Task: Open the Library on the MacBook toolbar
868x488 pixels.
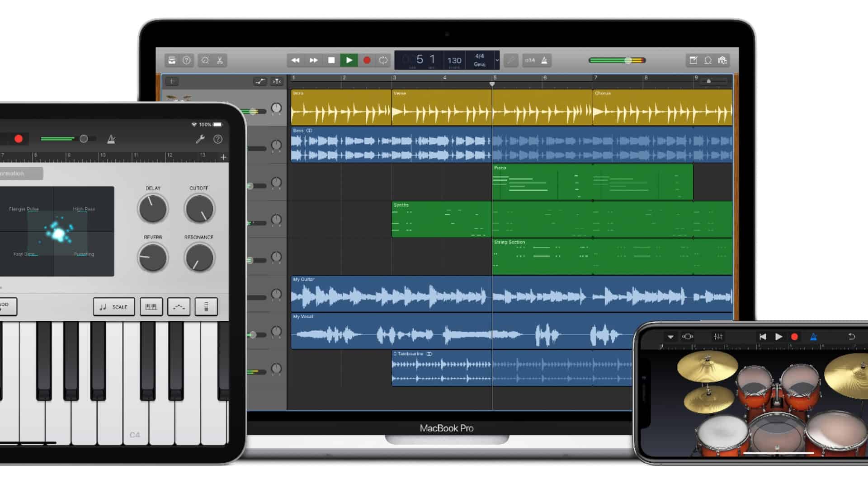Action: [x=172, y=60]
